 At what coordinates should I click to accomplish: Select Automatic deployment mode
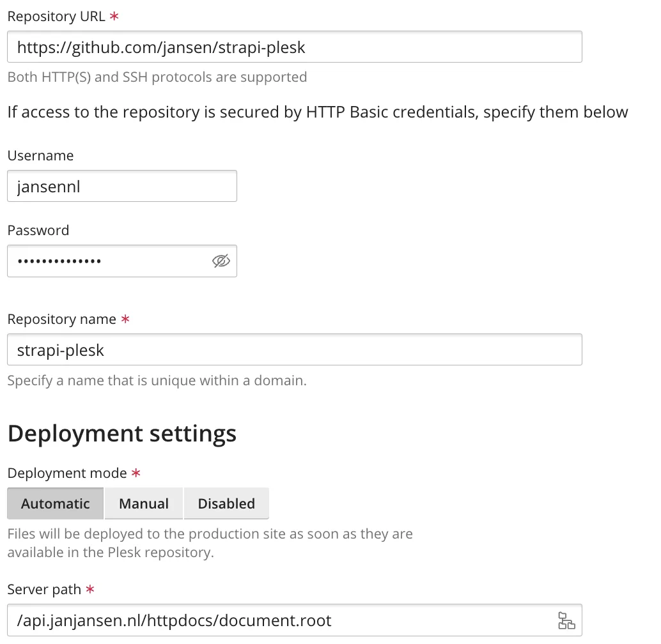tap(56, 503)
